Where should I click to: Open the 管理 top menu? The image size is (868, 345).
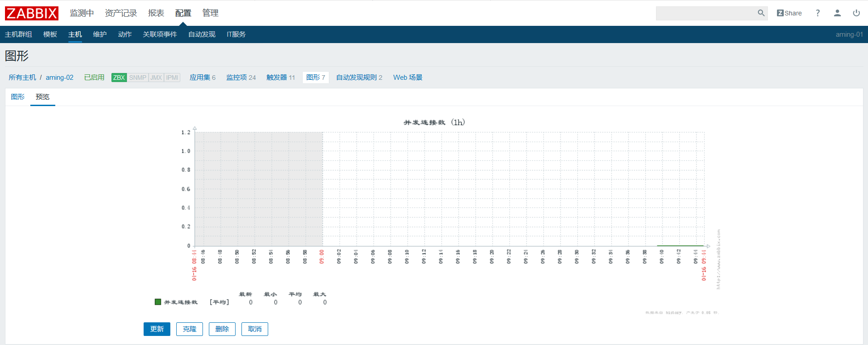[211, 13]
